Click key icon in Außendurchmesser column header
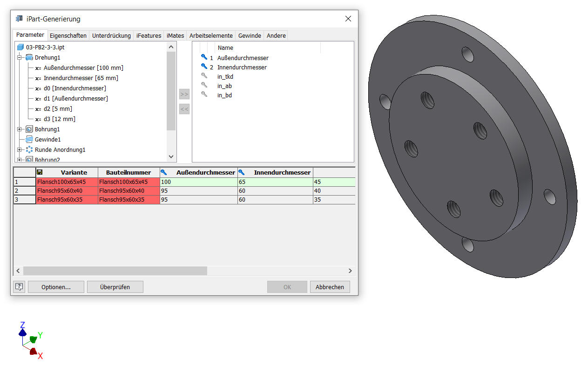The width and height of the screenshot is (588, 366). pos(163,172)
